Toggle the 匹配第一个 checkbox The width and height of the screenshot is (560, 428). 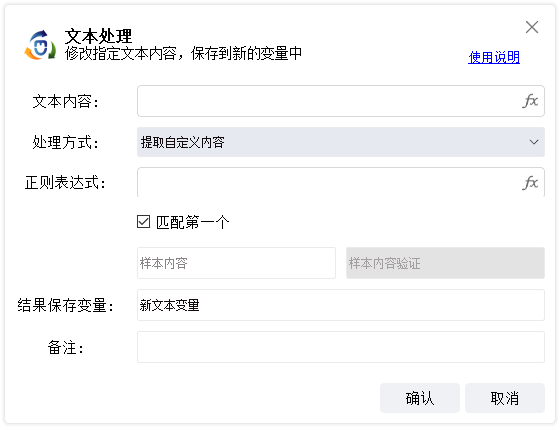click(x=144, y=222)
